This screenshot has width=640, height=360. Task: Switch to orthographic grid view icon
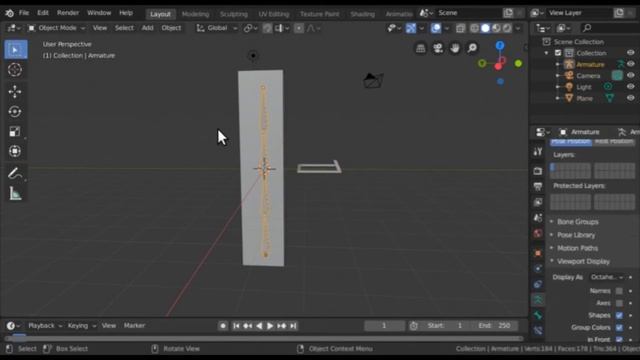coord(420,48)
